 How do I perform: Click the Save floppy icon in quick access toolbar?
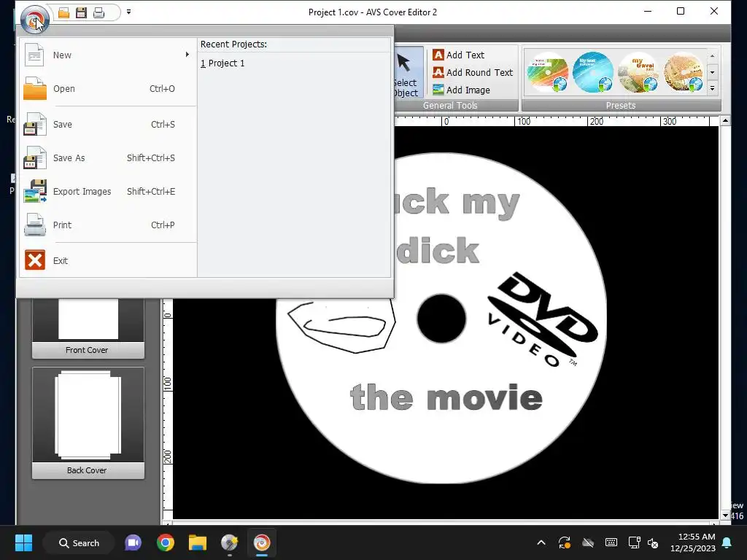pyautogui.click(x=81, y=12)
